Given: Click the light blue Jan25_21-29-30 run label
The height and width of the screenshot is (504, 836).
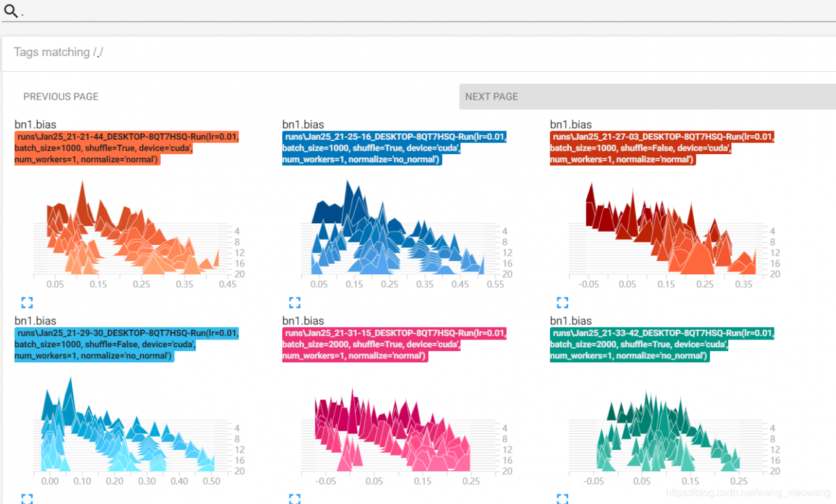Looking at the screenshot, I should pos(127,345).
